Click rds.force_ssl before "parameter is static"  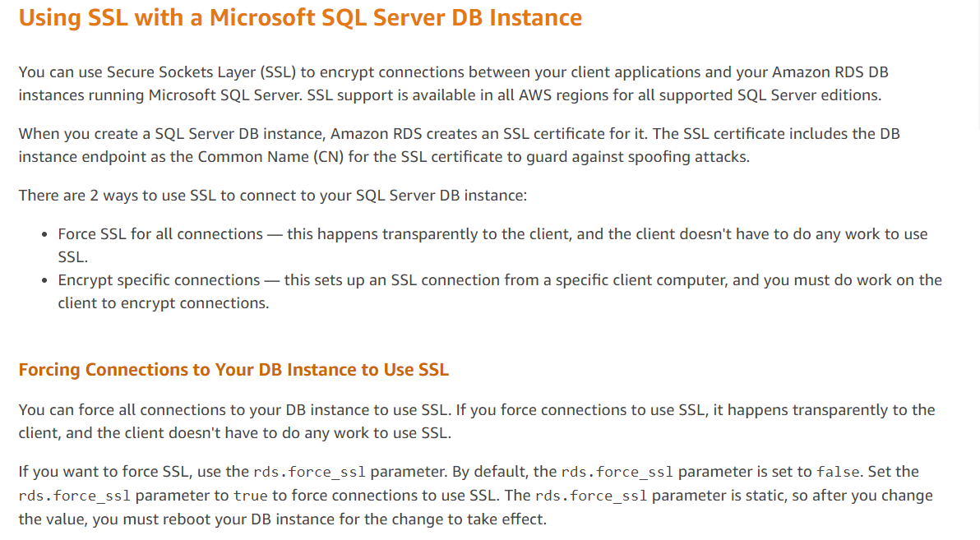coord(591,496)
